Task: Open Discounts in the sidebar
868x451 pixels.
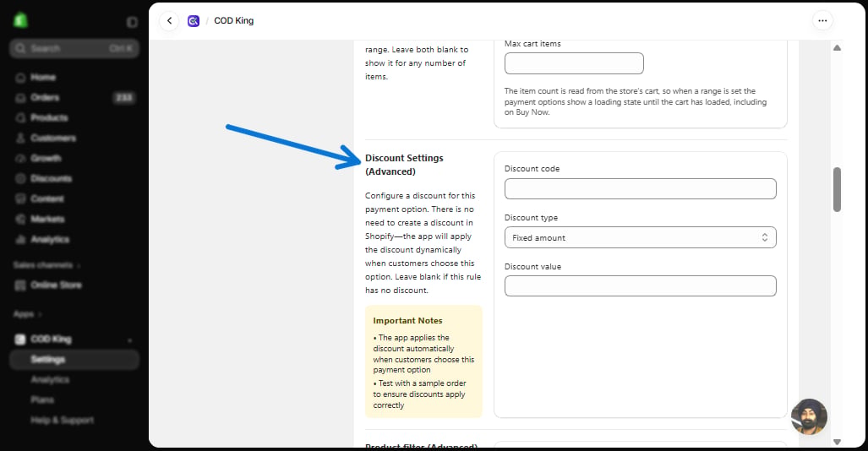Action: 51,179
